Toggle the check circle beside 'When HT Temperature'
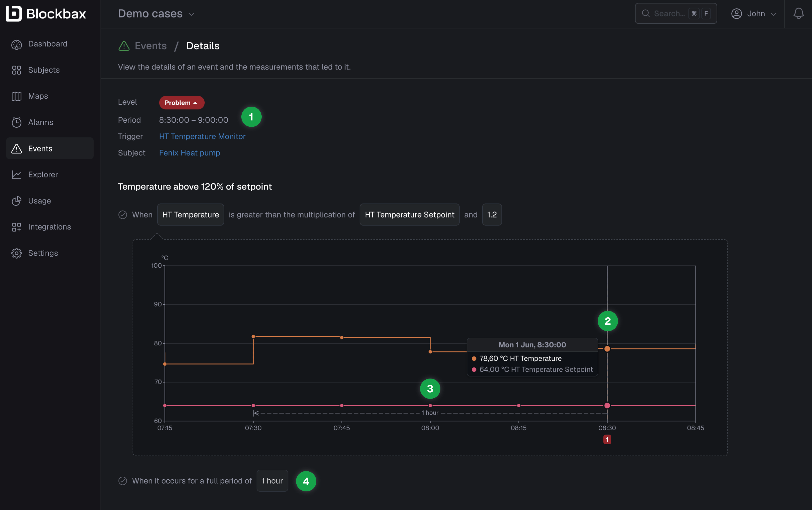The image size is (812, 510). (123, 215)
